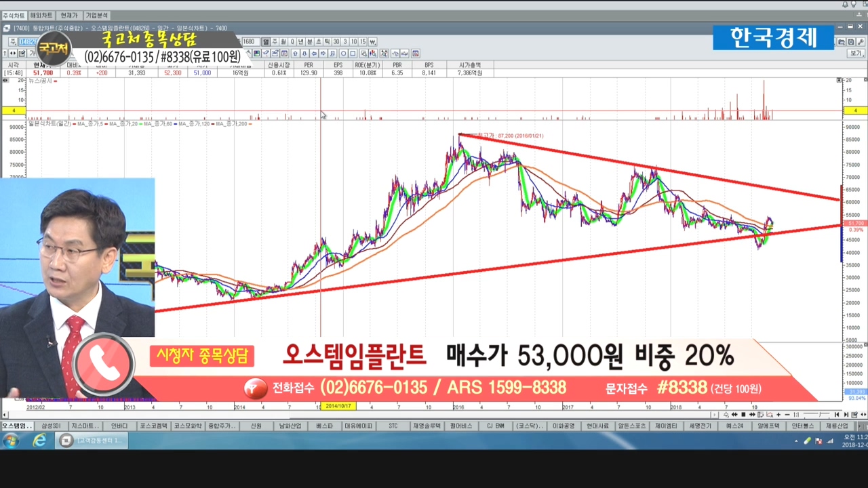Click the fast-forward double-arrow chart icon
The width and height of the screenshot is (868, 488).
point(752,414)
